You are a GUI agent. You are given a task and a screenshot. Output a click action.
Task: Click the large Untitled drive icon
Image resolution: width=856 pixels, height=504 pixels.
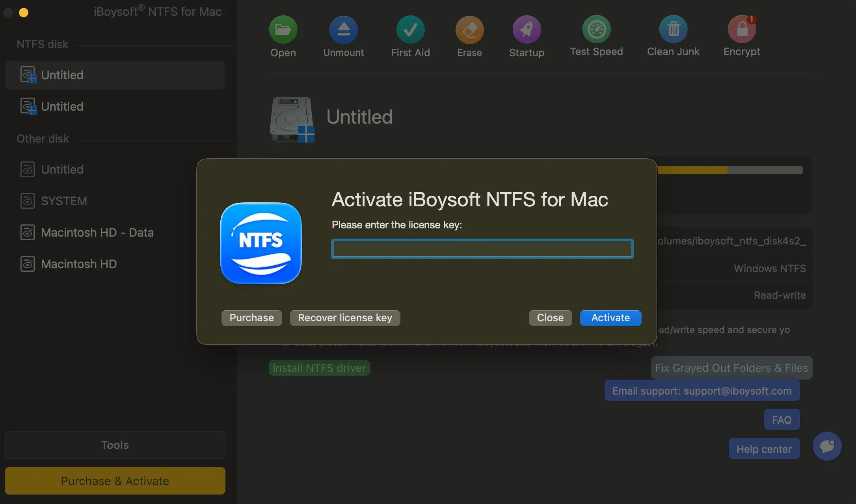click(292, 119)
